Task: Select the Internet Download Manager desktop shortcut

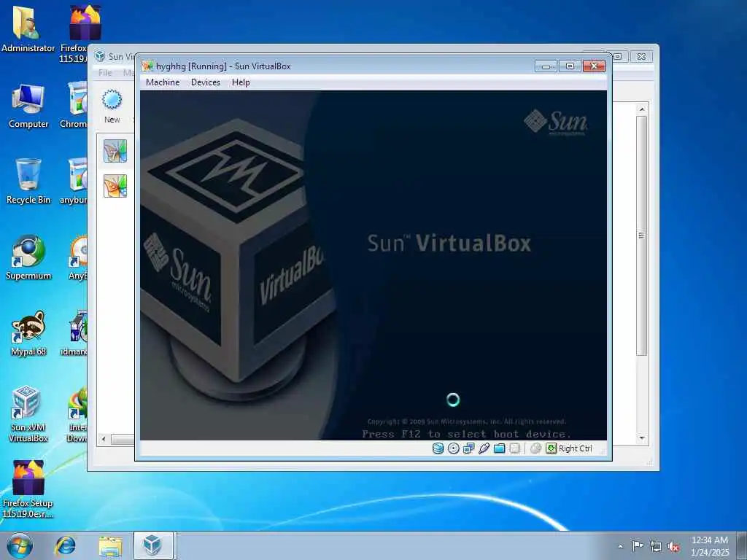Action: point(77,414)
